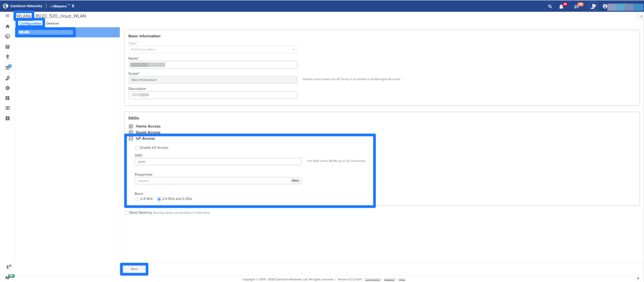
Task: Switch to the Devices tab
Action: point(52,23)
